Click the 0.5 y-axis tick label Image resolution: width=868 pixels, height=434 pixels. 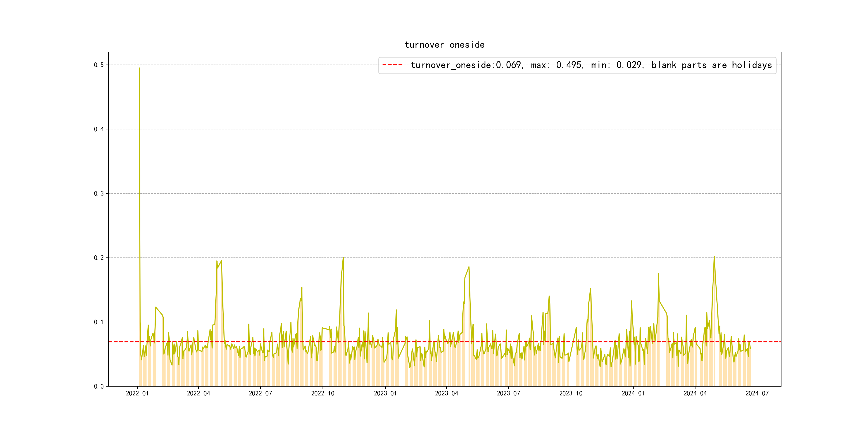click(99, 65)
